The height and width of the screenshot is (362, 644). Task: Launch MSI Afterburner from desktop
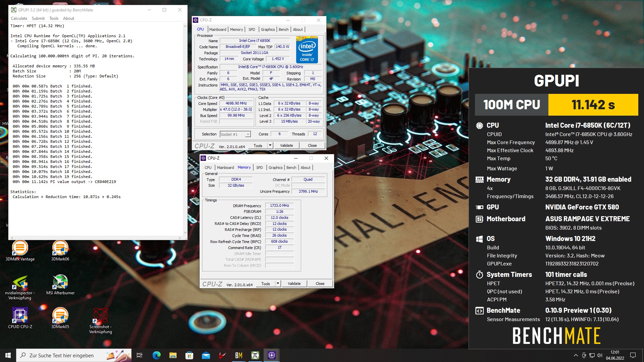(60, 285)
